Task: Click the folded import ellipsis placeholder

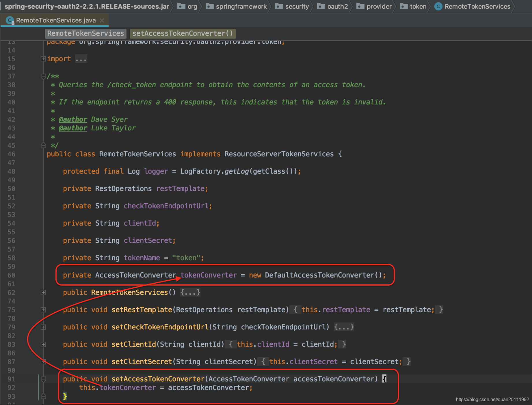Action: [x=81, y=59]
